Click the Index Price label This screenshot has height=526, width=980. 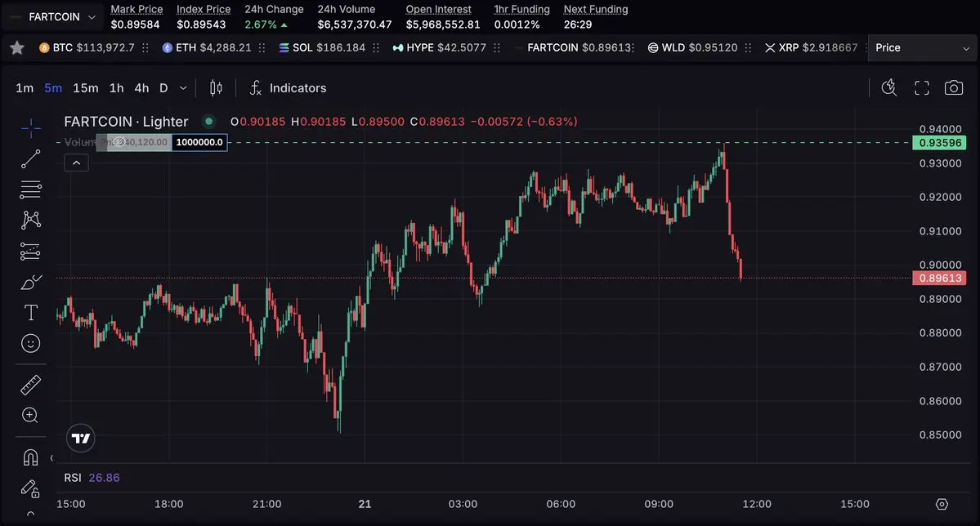[x=204, y=9]
